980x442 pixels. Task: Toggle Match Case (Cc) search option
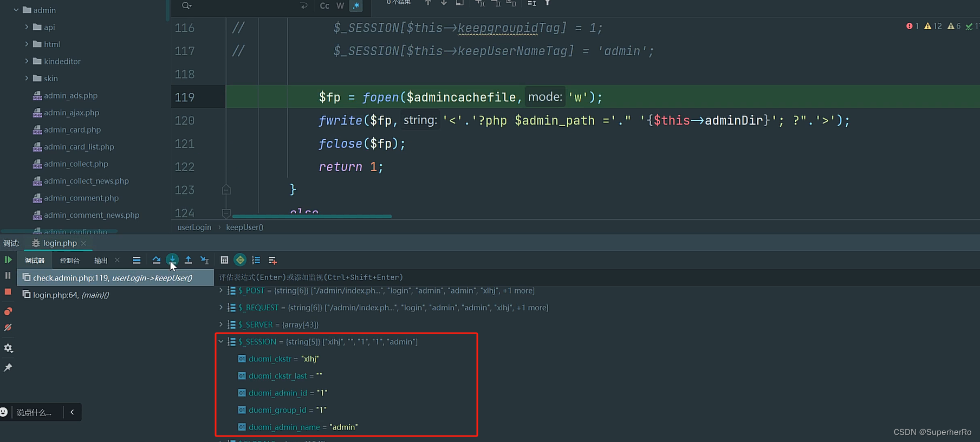pos(324,5)
